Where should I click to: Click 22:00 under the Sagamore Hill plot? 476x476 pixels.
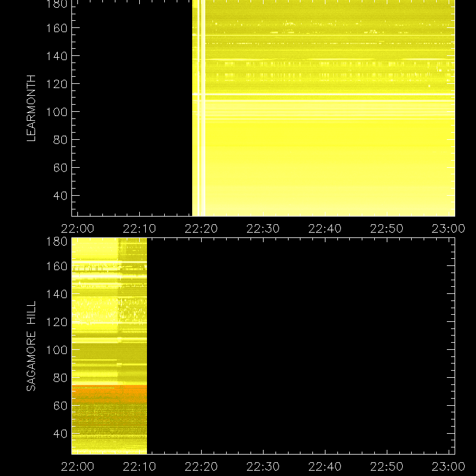(x=77, y=466)
